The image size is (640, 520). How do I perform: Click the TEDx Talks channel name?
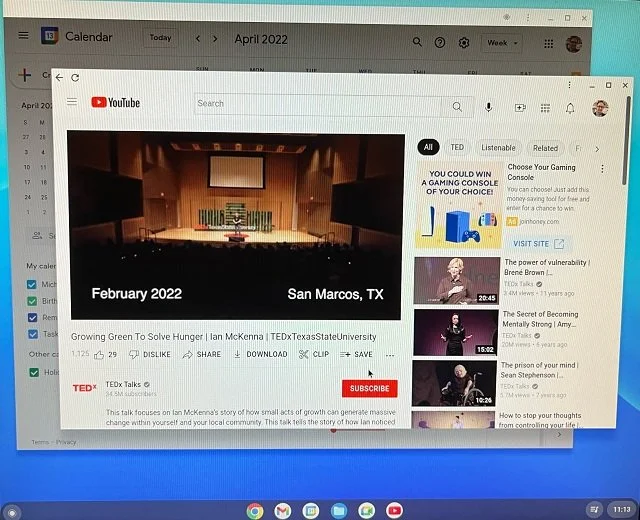[123, 384]
